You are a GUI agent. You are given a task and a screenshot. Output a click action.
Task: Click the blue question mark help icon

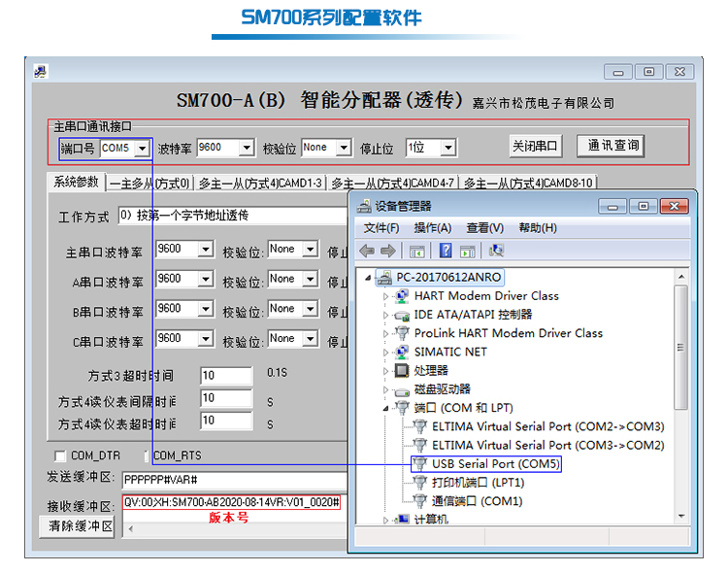446,251
